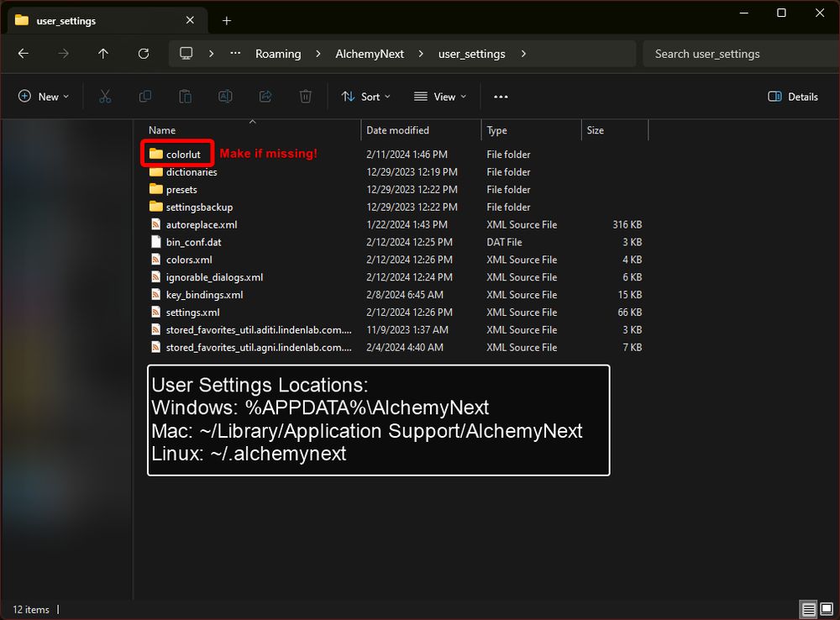Toggle the Details pane
Screen dimensions: 840x620
[793, 97]
